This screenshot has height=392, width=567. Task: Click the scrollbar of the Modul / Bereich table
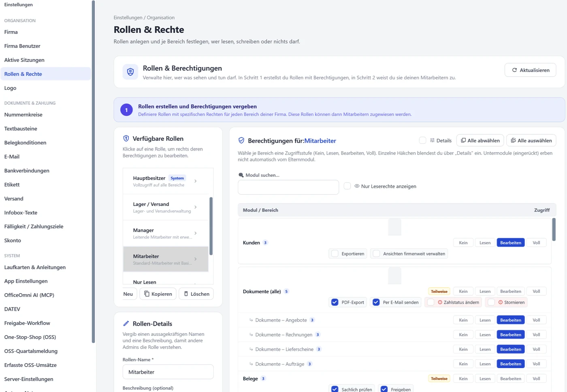[554, 229]
